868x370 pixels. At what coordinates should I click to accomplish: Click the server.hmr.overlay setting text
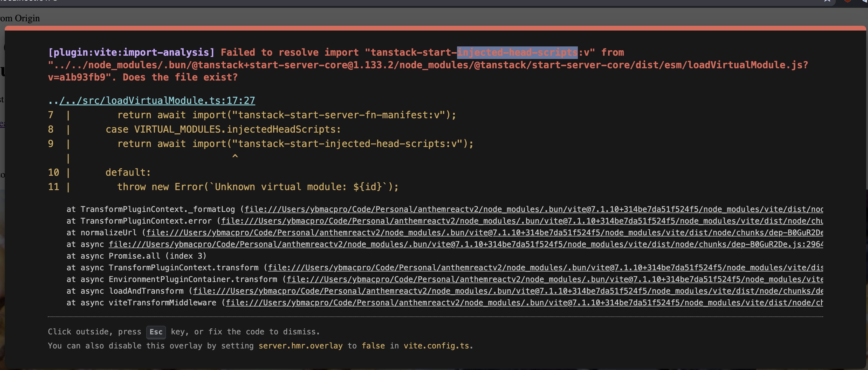point(300,346)
